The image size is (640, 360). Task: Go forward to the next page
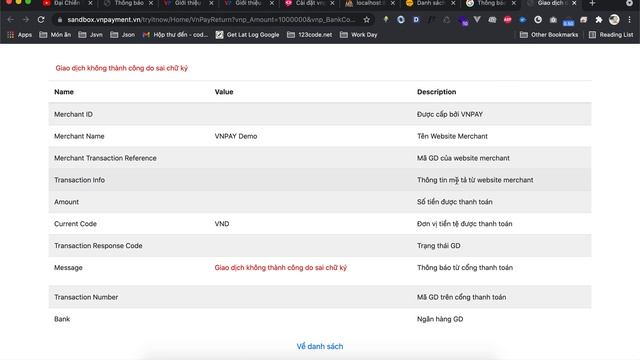(x=26, y=20)
